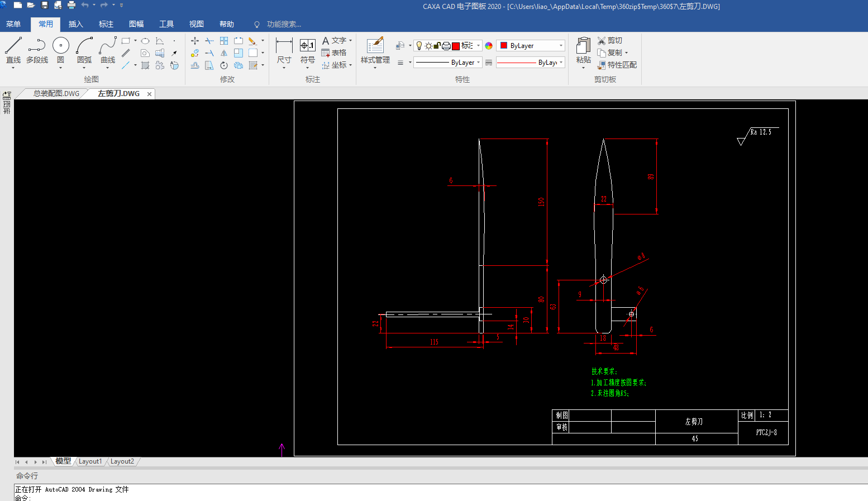
Task: Select the 曲线 (spline curve) tool
Action: click(108, 50)
